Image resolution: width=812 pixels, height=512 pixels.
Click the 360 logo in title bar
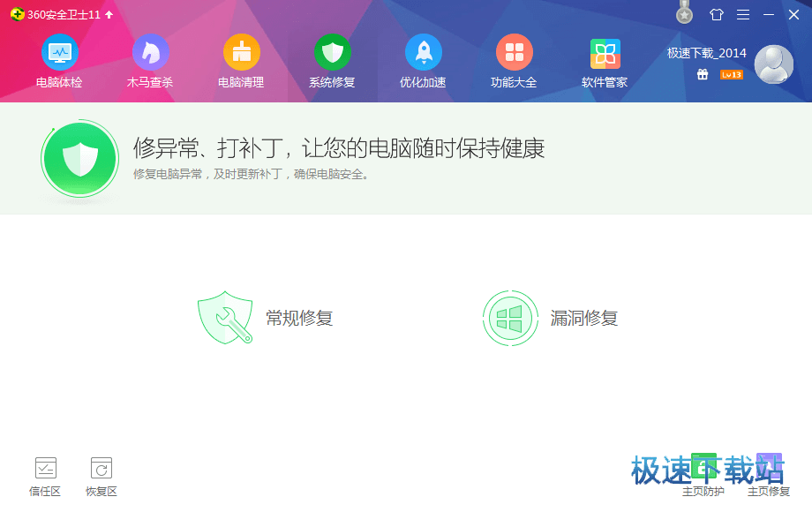[17, 14]
